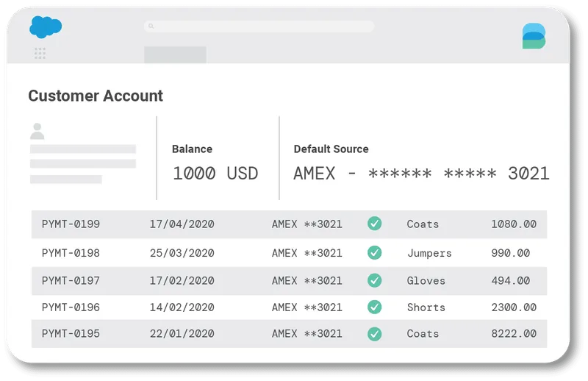The height and width of the screenshot is (381, 588).
Task: Click the AMEX default source ending 3021
Action: click(421, 174)
